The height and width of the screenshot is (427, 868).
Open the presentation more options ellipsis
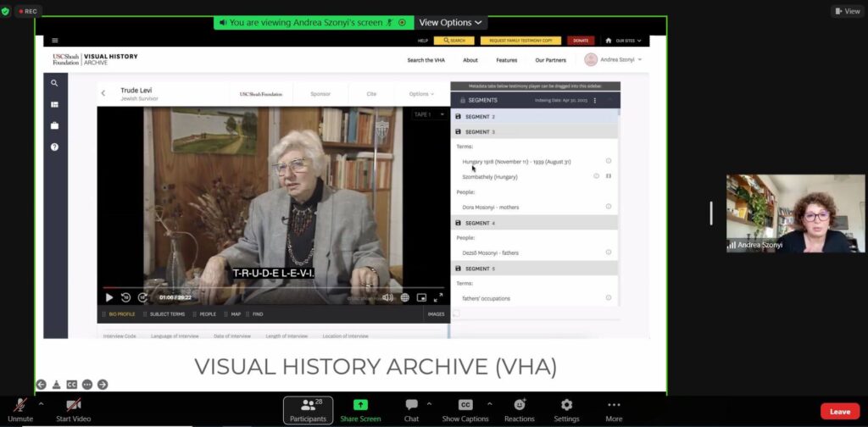coord(87,385)
